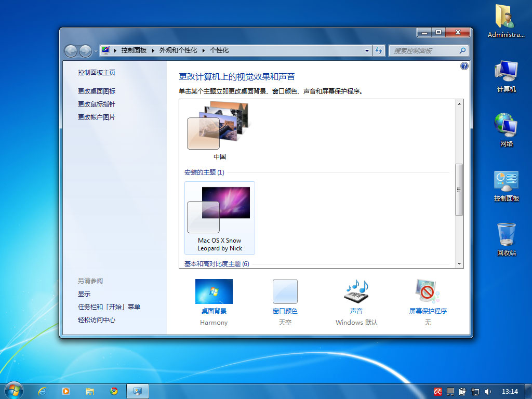The height and width of the screenshot is (399, 532).
Task: Expand arrow after 控制面板 breadcrumb
Action: [x=153, y=50]
